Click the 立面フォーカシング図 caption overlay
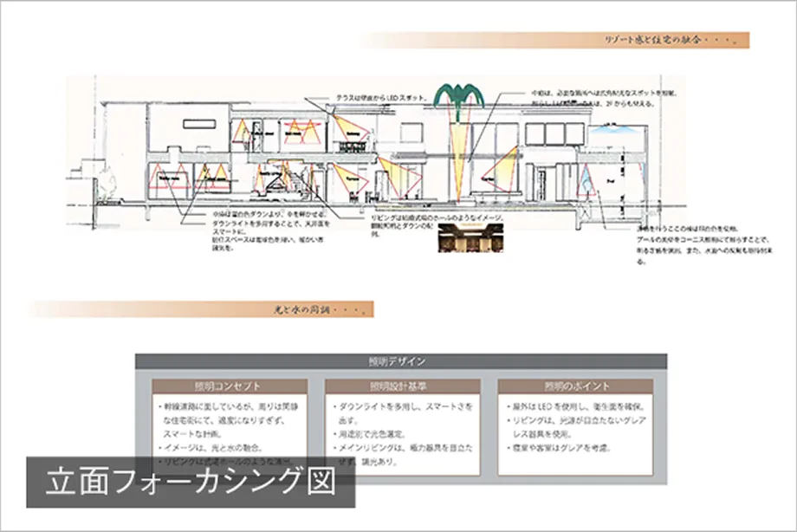The width and height of the screenshot is (797, 532). click(x=191, y=482)
